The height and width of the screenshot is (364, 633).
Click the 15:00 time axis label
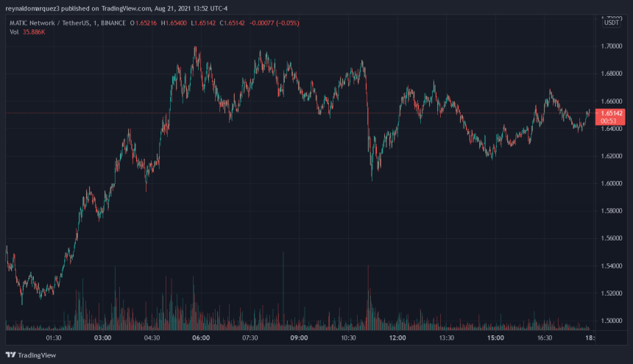point(495,338)
